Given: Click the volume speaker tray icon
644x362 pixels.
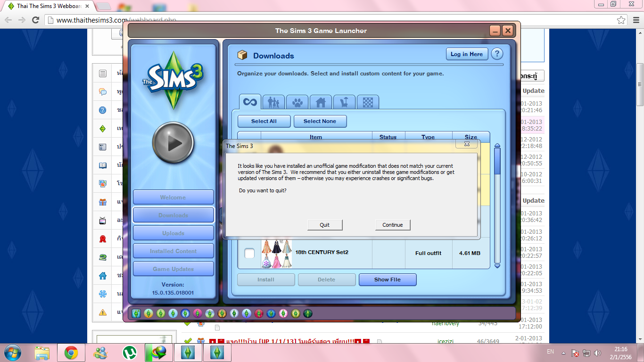Looking at the screenshot, I should 598,353.
